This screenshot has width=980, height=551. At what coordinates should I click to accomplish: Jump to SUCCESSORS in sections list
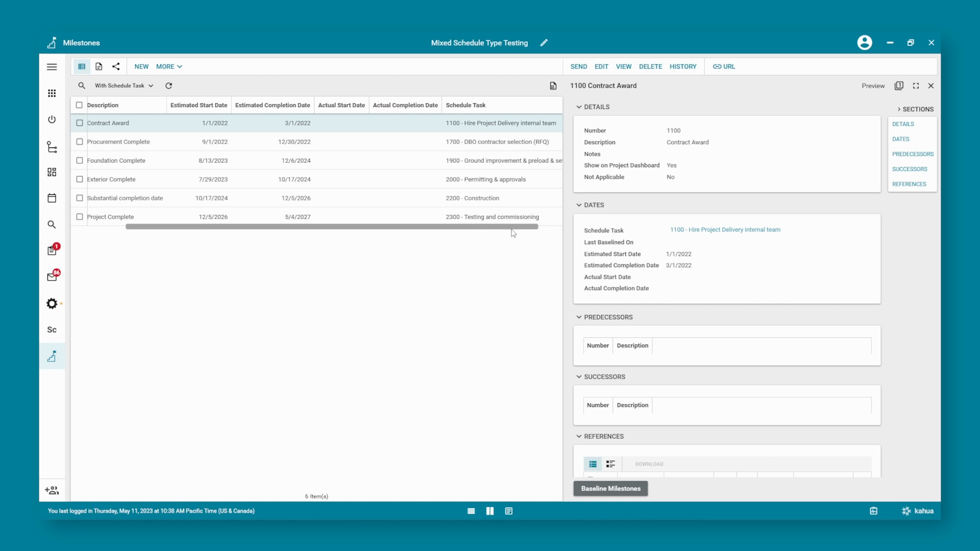click(909, 169)
